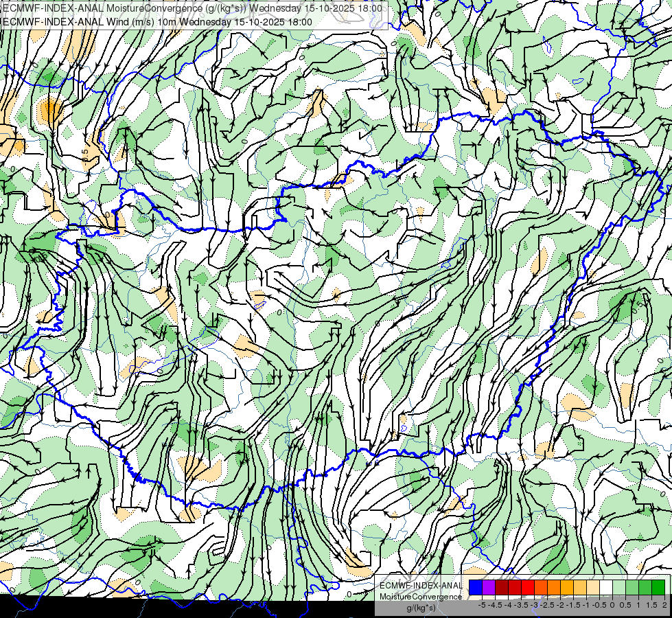Viewport: 672px width, 618px height.
Task: Click the Wind (m/s) 10m title line
Action: [157, 22]
